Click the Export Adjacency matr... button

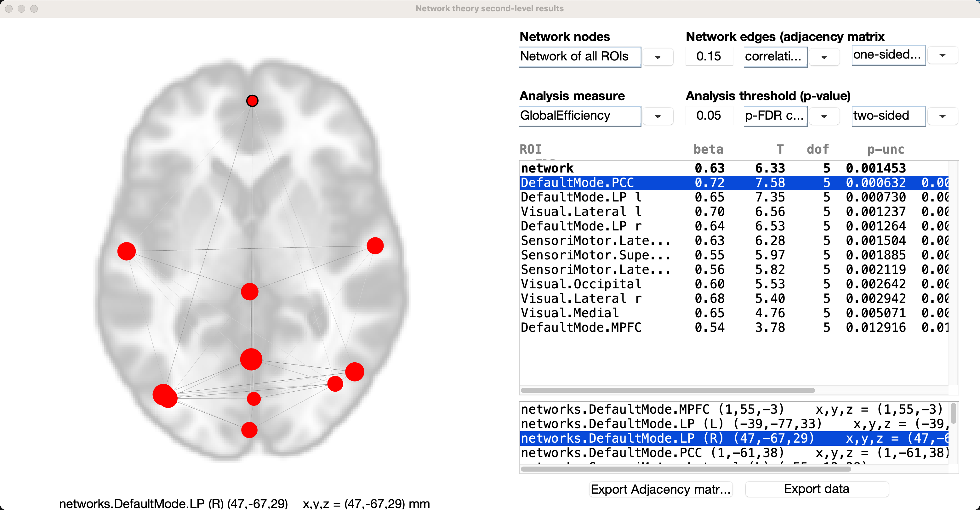[x=661, y=489]
